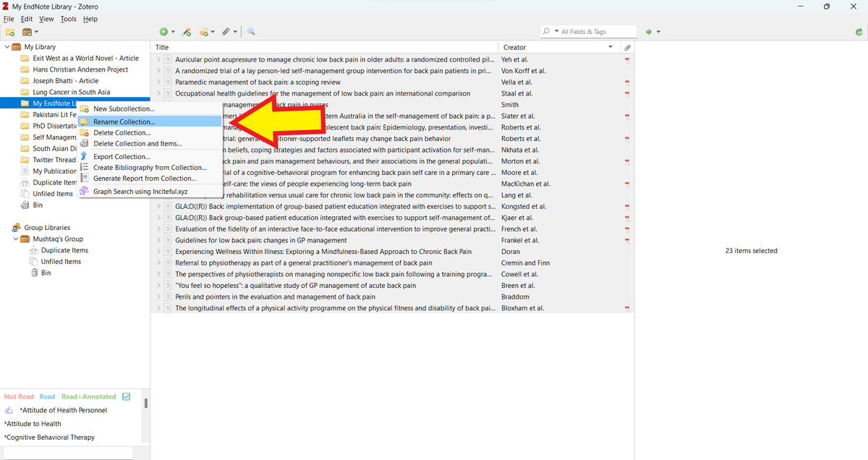Image resolution: width=868 pixels, height=460 pixels.
Task: Open the Edit menu
Action: pos(27,19)
